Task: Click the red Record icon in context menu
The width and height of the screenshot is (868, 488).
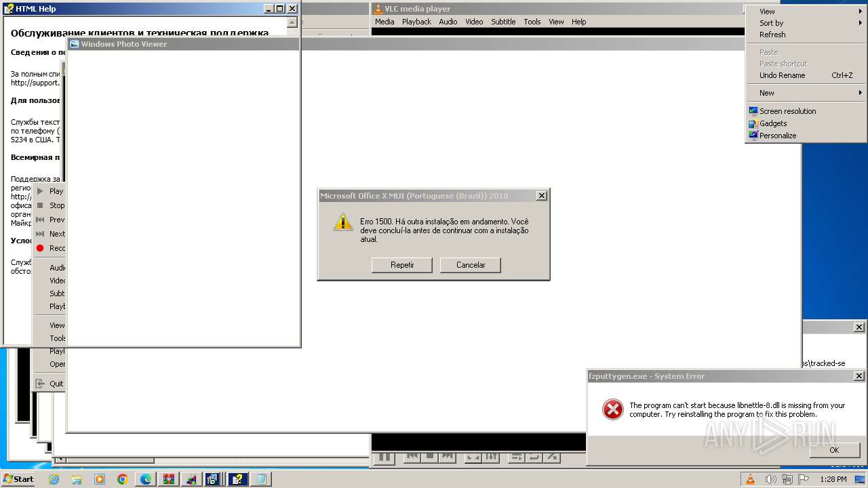Action: [x=40, y=248]
